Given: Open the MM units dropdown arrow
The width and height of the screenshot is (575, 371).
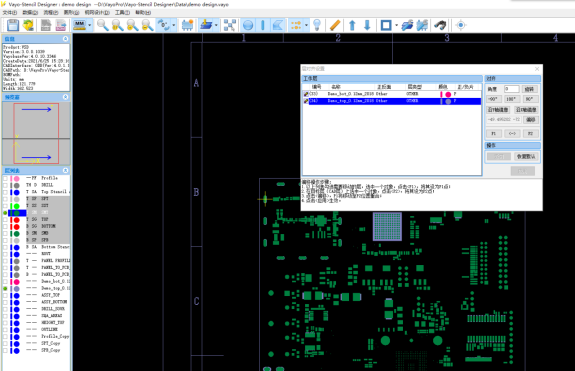Looking at the screenshot, I should point(89,25).
